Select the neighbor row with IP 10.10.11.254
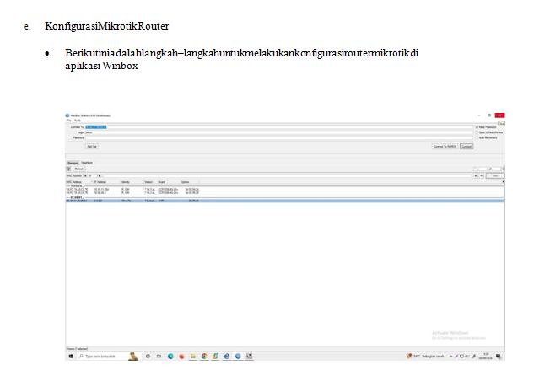 click(284, 189)
